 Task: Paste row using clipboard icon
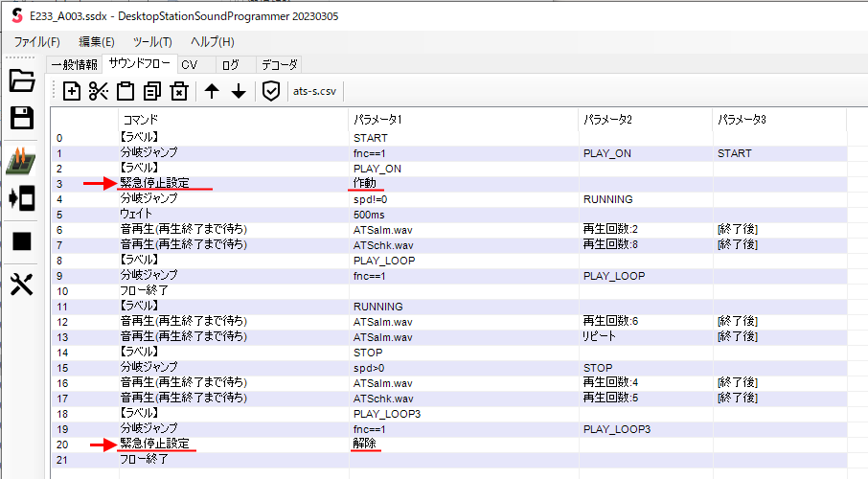pos(126,91)
